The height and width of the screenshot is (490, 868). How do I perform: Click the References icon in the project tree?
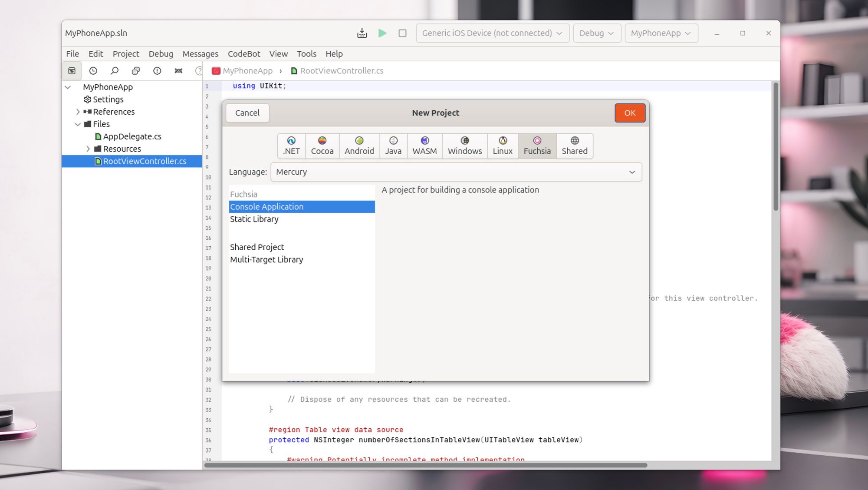pos(87,112)
